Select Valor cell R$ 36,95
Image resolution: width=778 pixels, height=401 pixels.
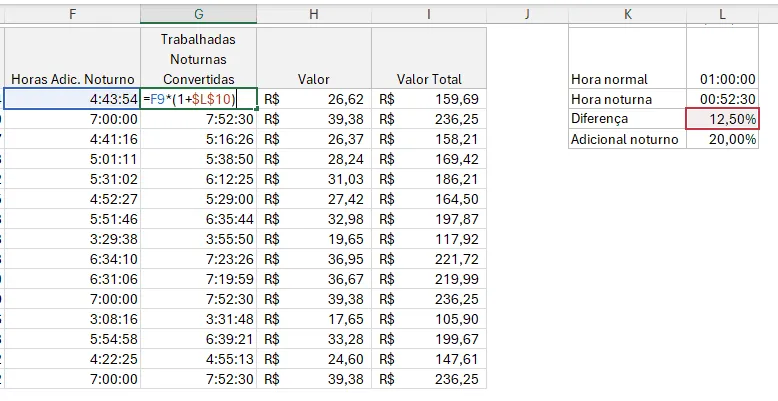coord(314,259)
